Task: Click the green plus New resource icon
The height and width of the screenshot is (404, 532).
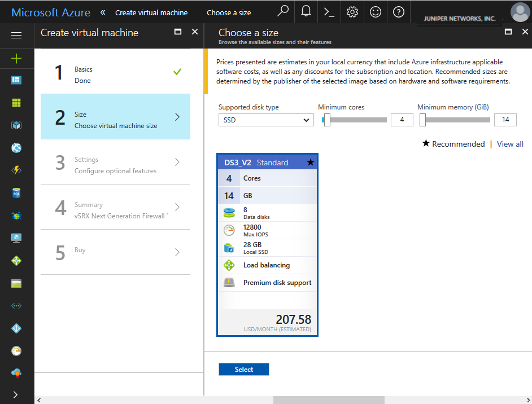Action: 16,58
